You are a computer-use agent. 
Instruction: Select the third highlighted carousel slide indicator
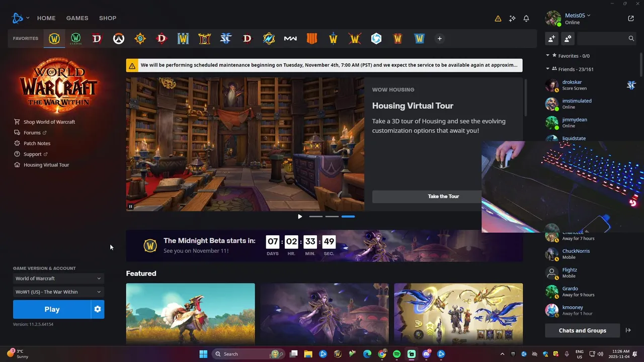pyautogui.click(x=348, y=217)
